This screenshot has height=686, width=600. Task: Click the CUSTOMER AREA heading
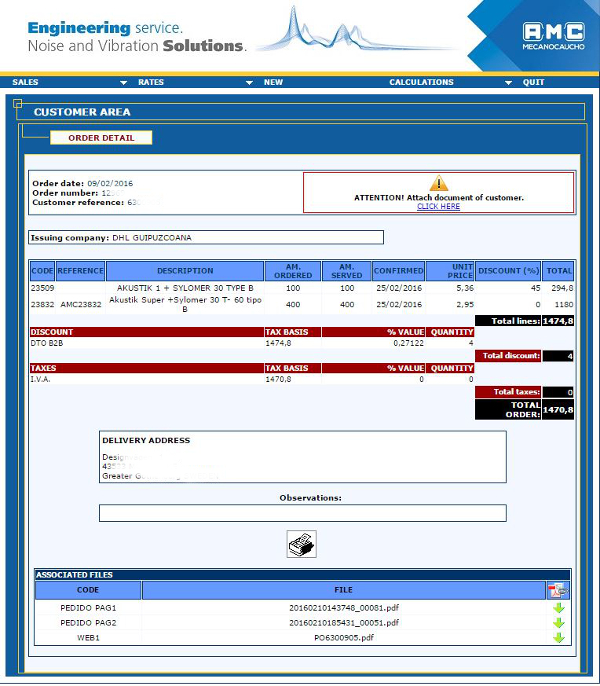click(x=82, y=112)
